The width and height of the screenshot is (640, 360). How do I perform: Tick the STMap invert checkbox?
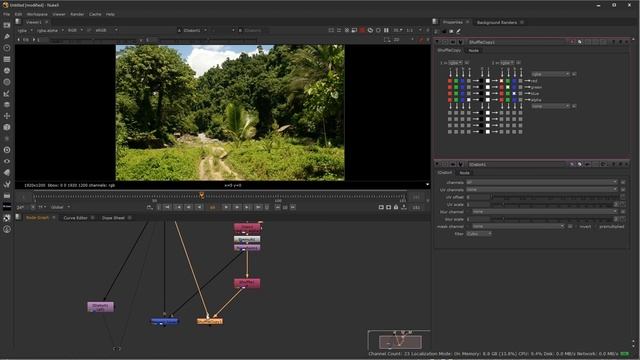pos(576,226)
